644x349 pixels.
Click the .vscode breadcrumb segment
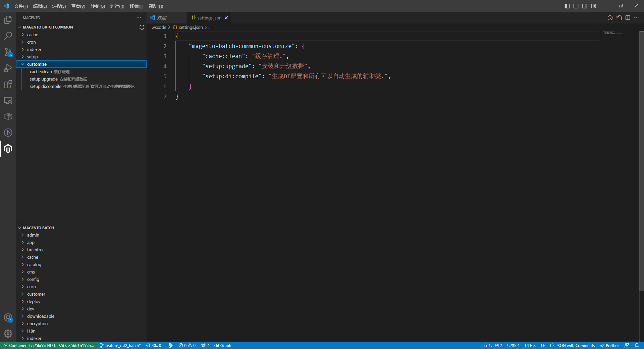pos(159,27)
